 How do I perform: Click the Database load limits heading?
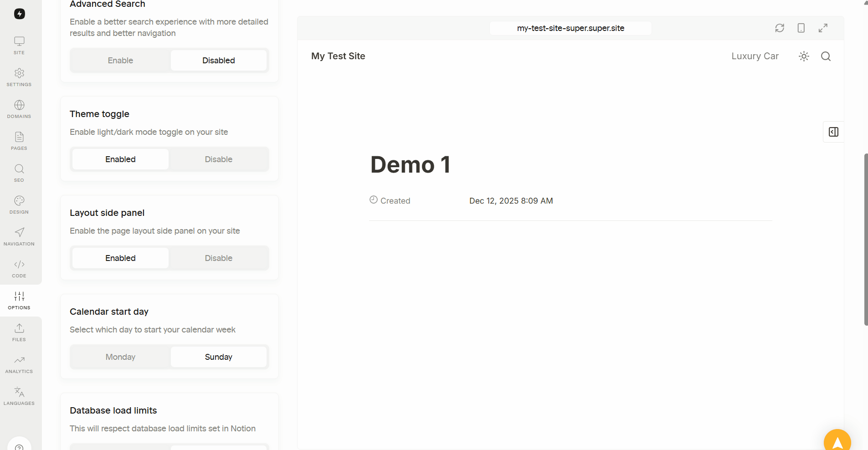click(x=113, y=410)
